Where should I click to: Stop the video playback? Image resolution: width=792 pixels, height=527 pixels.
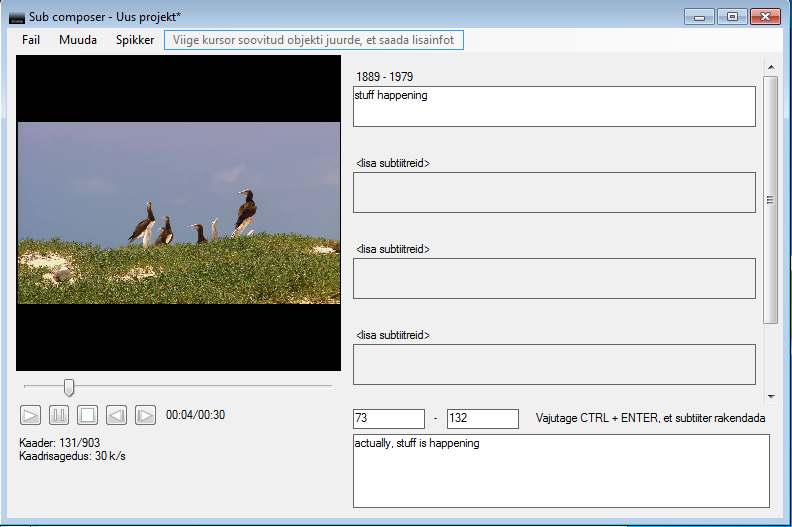tap(88, 414)
